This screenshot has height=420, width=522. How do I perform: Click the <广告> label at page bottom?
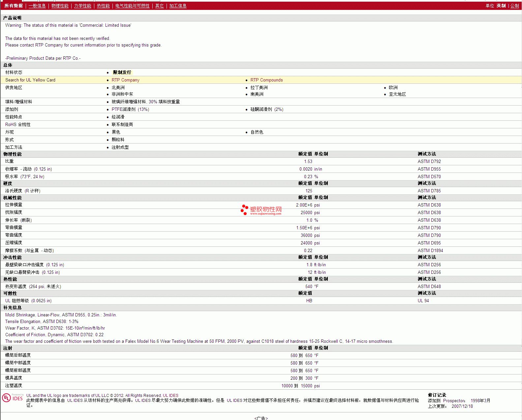261,418
